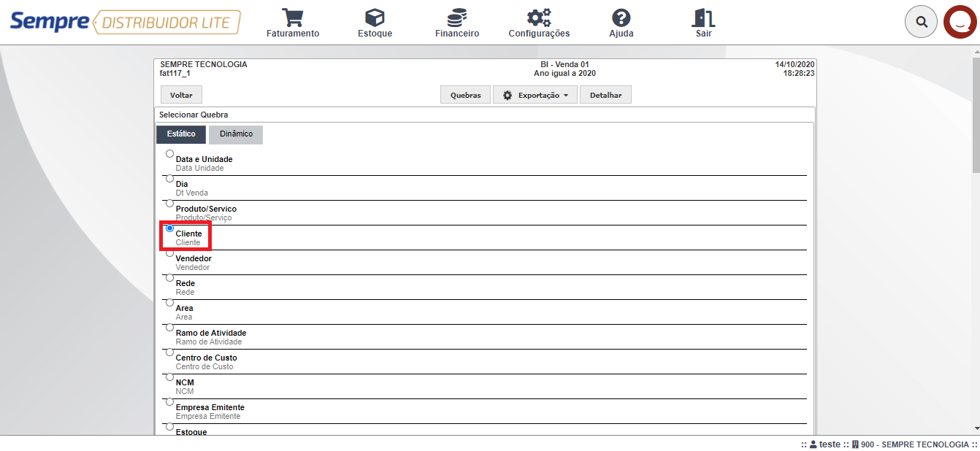The width and height of the screenshot is (980, 451).
Task: Open the Financeiro coins icon
Action: [x=457, y=18]
